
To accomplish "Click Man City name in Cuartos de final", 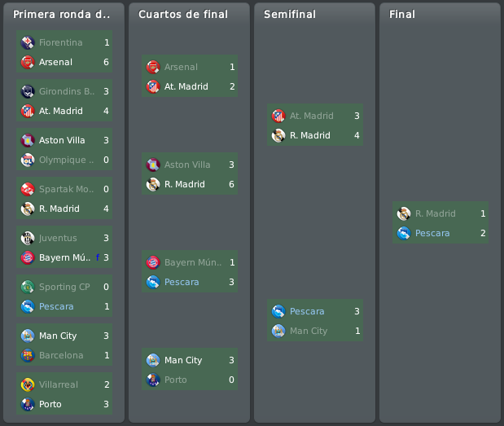I will click(183, 360).
